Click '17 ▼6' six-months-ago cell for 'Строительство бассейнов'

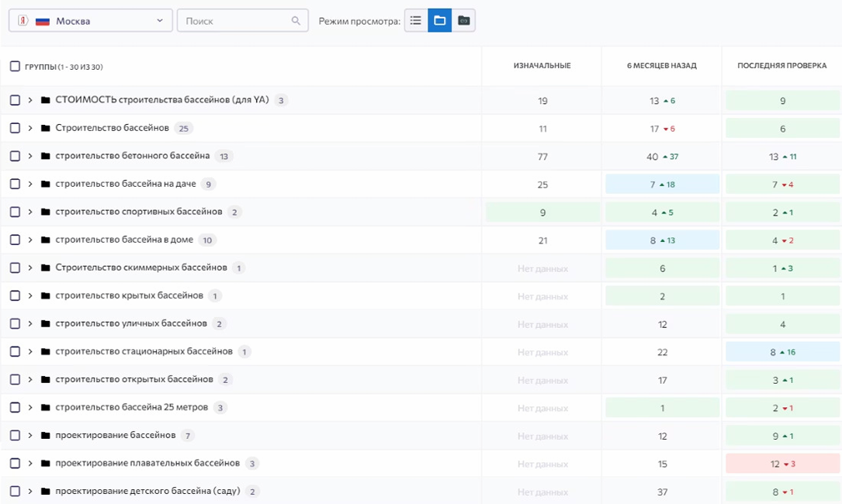[662, 129]
